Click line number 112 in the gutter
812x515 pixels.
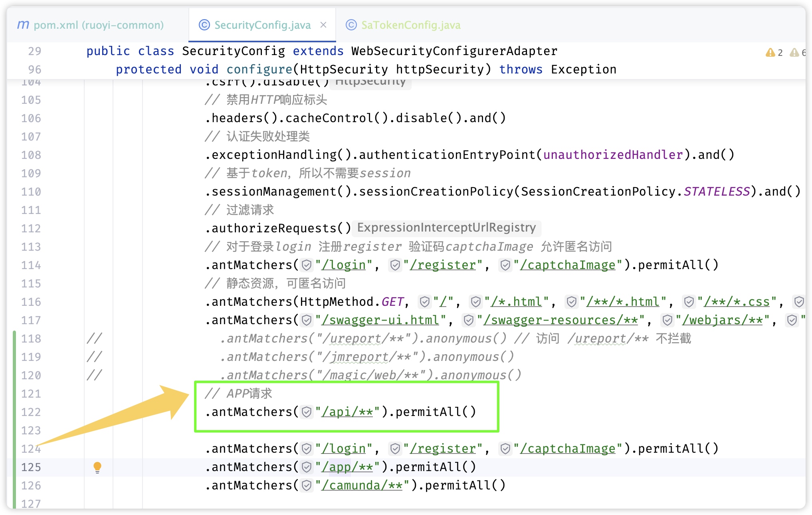tap(31, 228)
